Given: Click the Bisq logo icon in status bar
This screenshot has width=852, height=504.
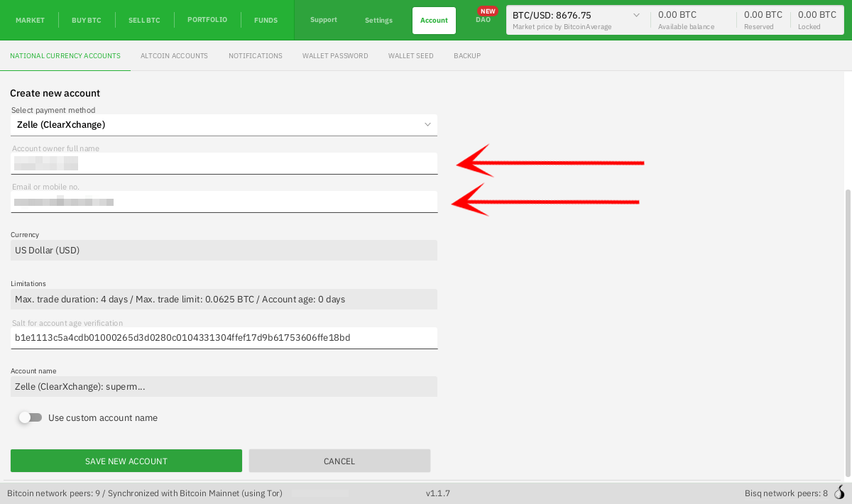Looking at the screenshot, I should coord(840,493).
